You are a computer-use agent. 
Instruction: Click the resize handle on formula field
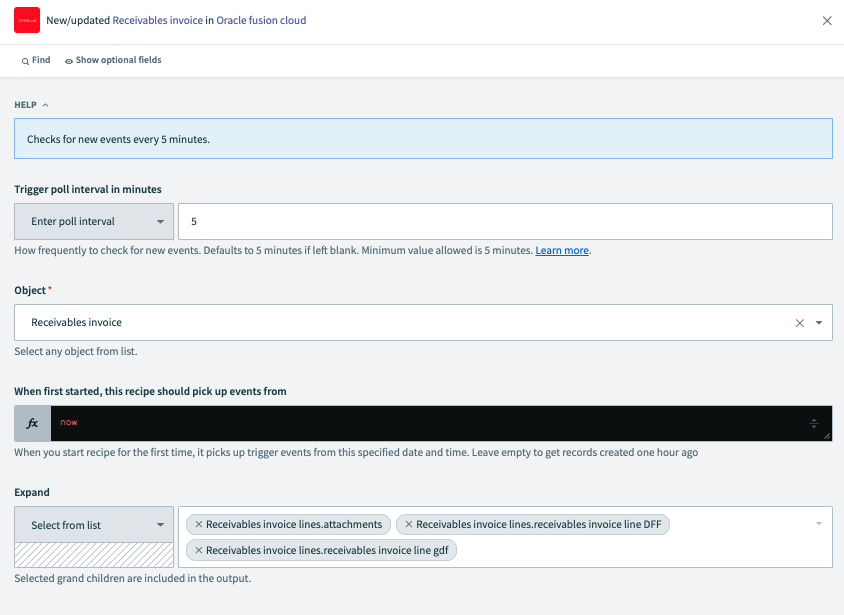point(826,436)
